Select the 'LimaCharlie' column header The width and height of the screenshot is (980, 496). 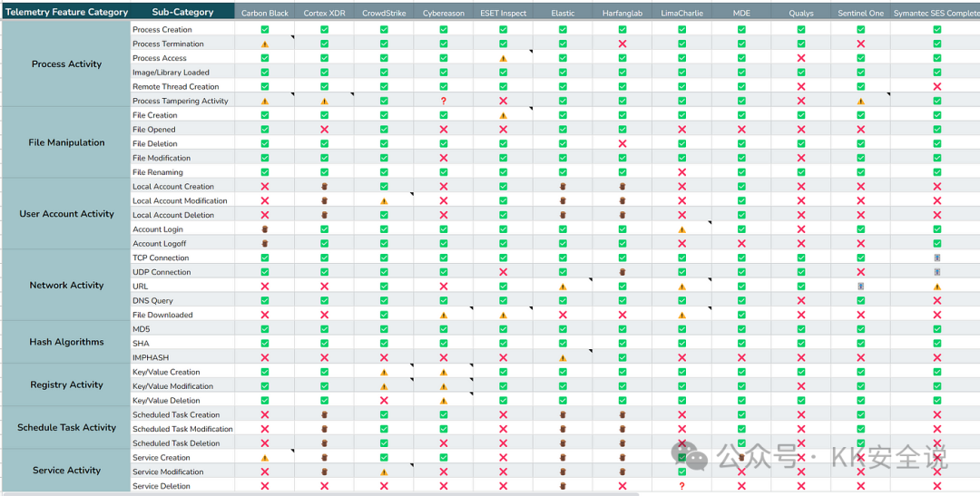[x=681, y=13]
